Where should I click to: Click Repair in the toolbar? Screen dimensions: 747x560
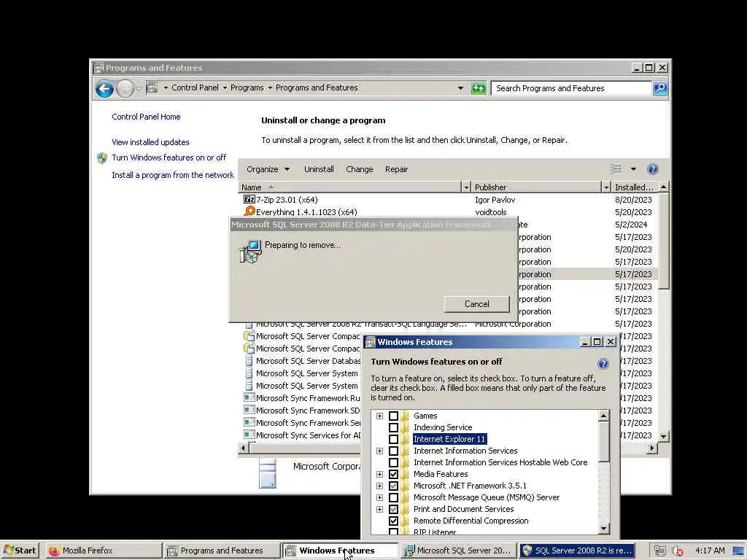396,169
